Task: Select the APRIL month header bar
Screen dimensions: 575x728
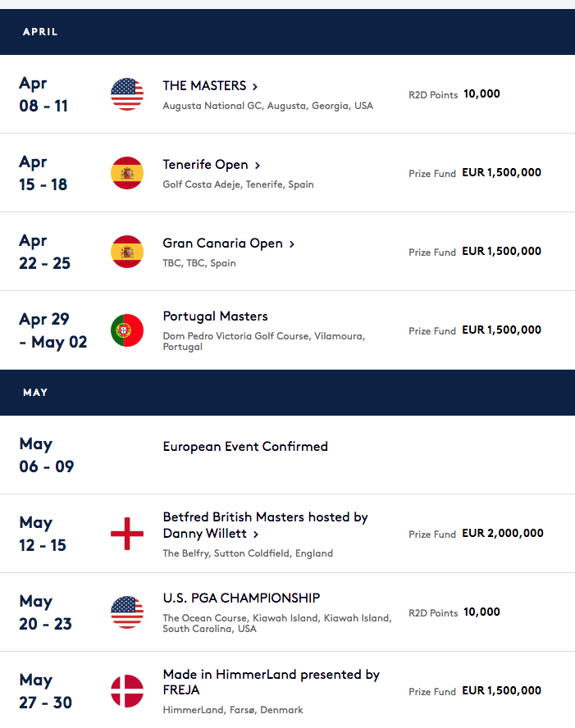Action: 287,32
